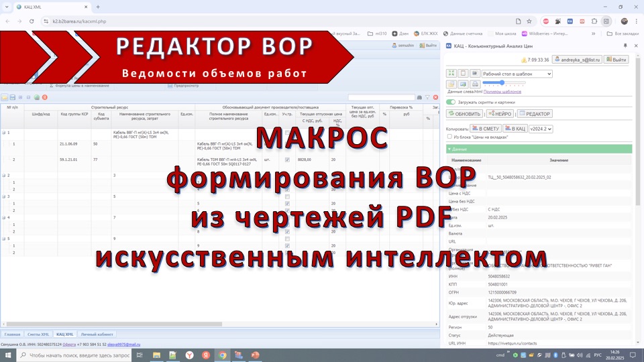Viewport: 644px width, 362px height.
Task: Bookmark this page with the star icon
Action: (x=529, y=21)
